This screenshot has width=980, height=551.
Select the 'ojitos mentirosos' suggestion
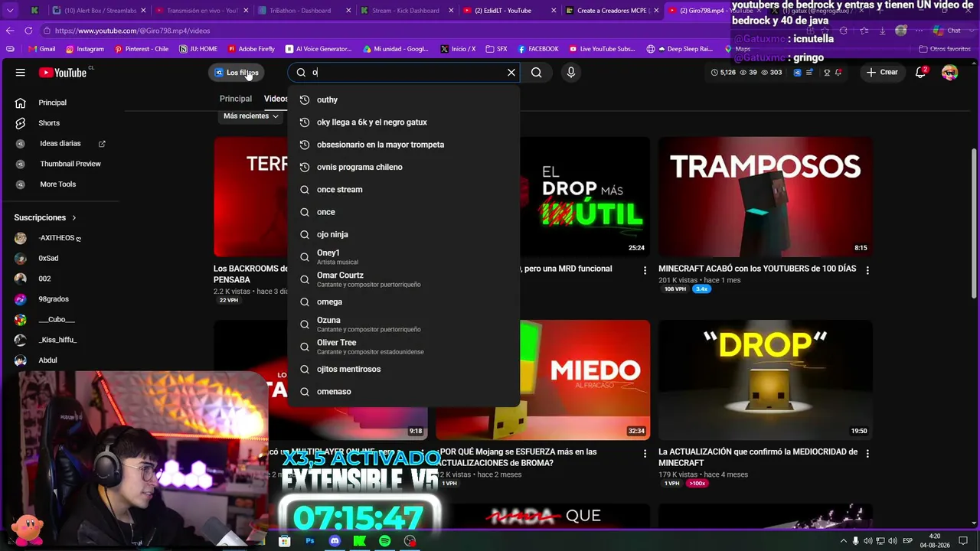point(403,370)
